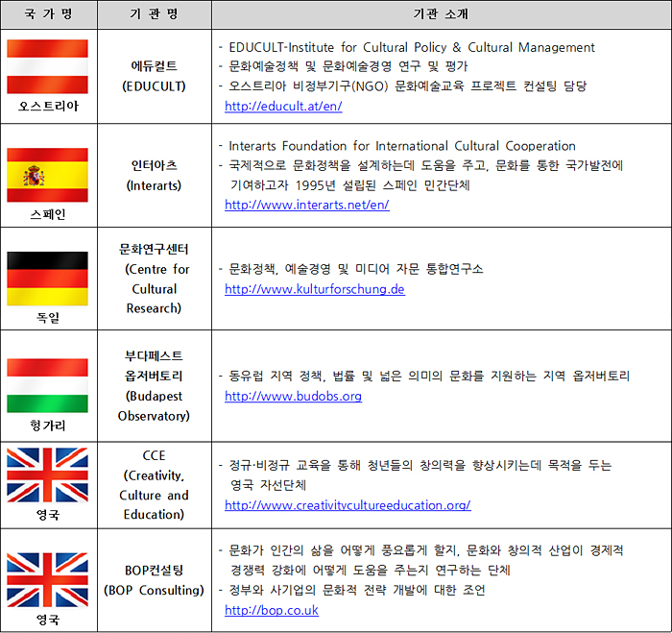Click the 영국 label in the BOP row

point(48,620)
